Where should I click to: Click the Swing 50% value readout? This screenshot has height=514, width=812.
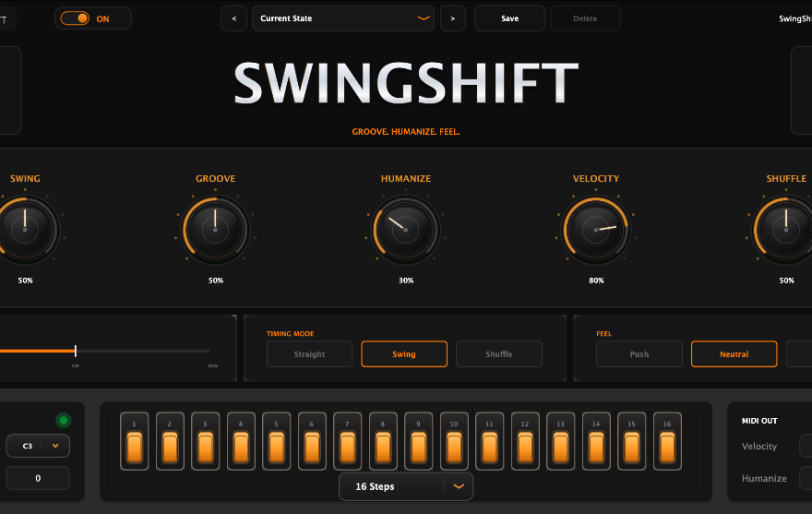click(x=26, y=281)
